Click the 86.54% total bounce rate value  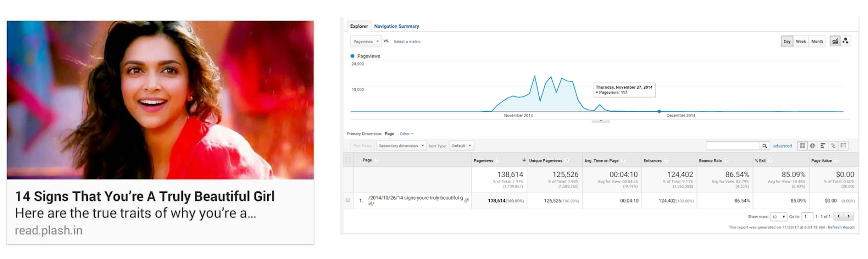[737, 175]
